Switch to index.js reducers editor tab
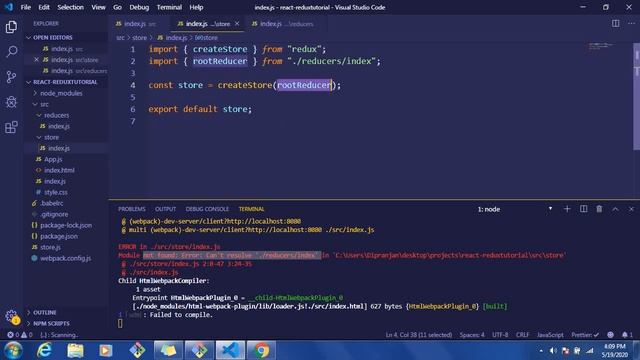Viewport: 640px width, 360px height. coord(283,24)
